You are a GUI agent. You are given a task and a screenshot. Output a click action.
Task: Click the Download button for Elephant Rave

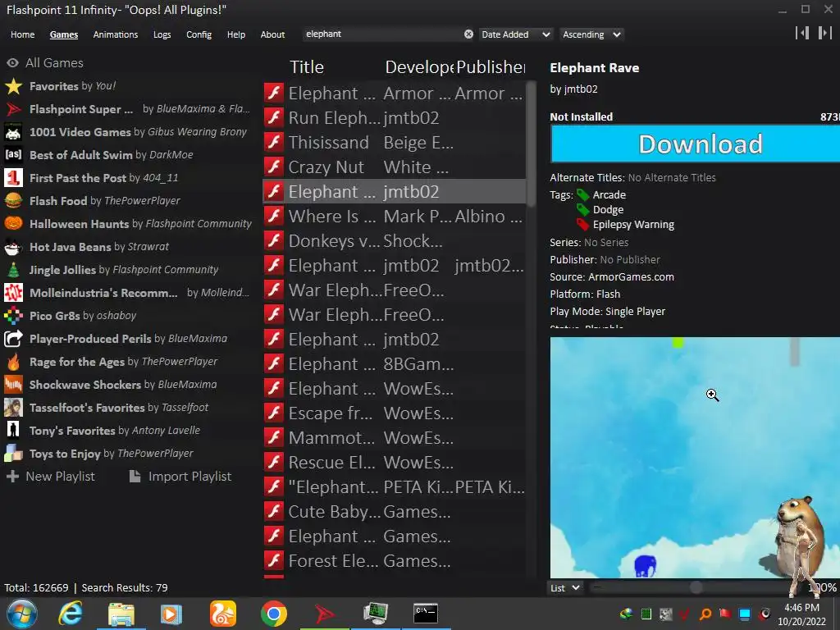(x=695, y=144)
